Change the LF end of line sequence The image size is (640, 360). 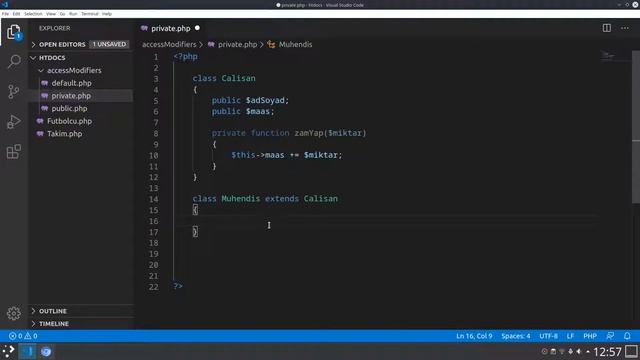(x=570, y=336)
